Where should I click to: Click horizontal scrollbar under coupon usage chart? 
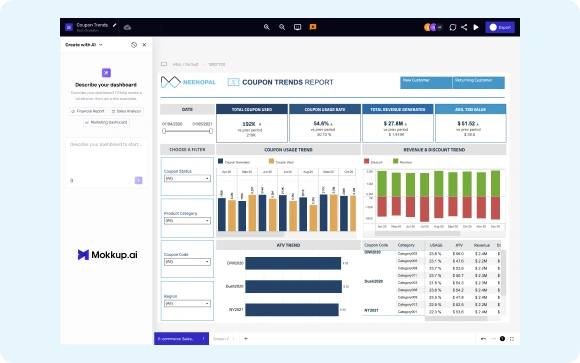(251, 235)
